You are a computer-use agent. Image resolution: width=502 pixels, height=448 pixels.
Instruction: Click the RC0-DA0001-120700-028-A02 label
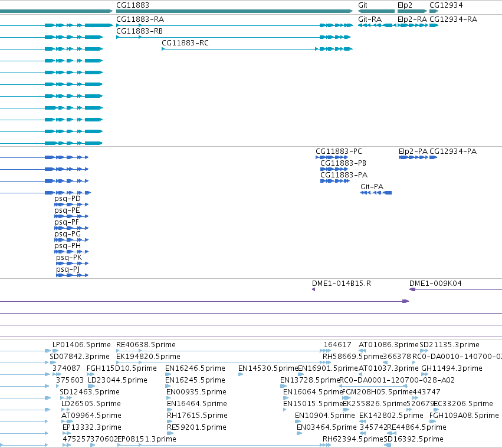coord(397,380)
